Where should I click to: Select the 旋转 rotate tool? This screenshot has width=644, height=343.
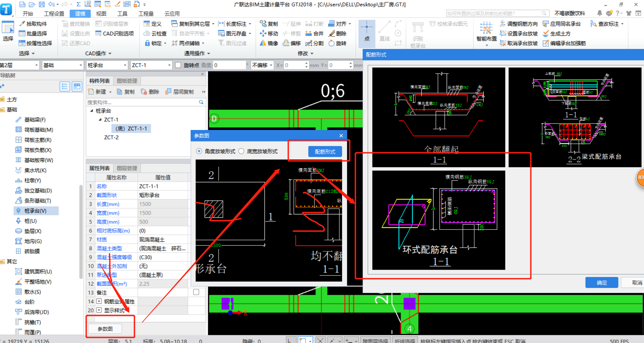click(x=338, y=43)
